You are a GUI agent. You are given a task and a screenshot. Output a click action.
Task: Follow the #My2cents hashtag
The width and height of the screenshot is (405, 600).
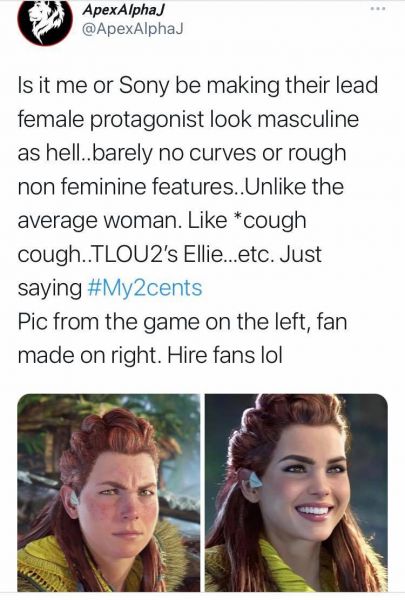[x=145, y=288]
